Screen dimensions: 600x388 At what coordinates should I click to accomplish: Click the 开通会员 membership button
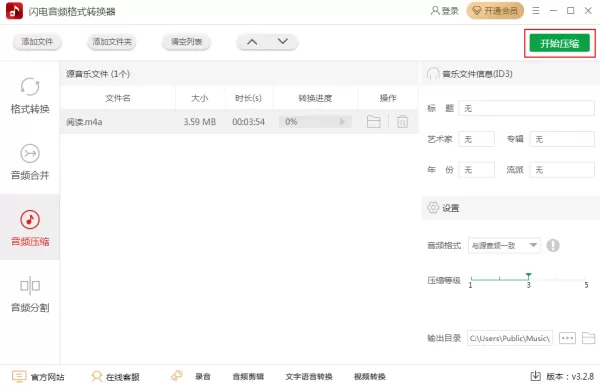pyautogui.click(x=495, y=11)
